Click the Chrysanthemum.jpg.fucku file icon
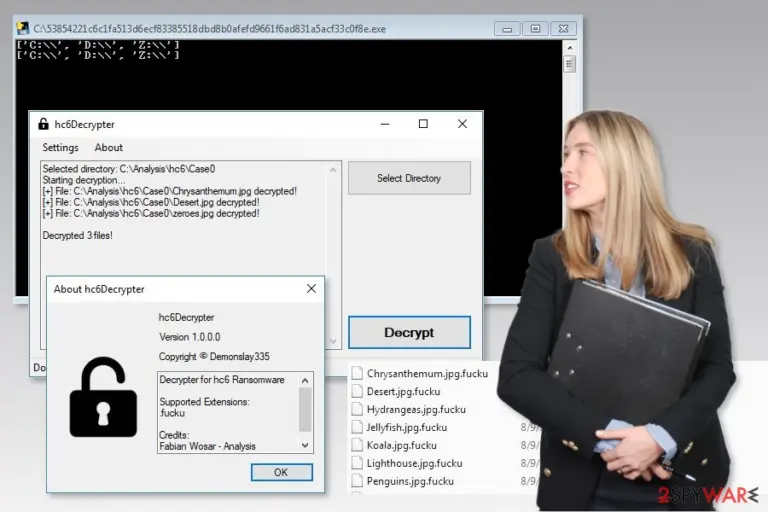This screenshot has height=512, width=768. click(357, 373)
